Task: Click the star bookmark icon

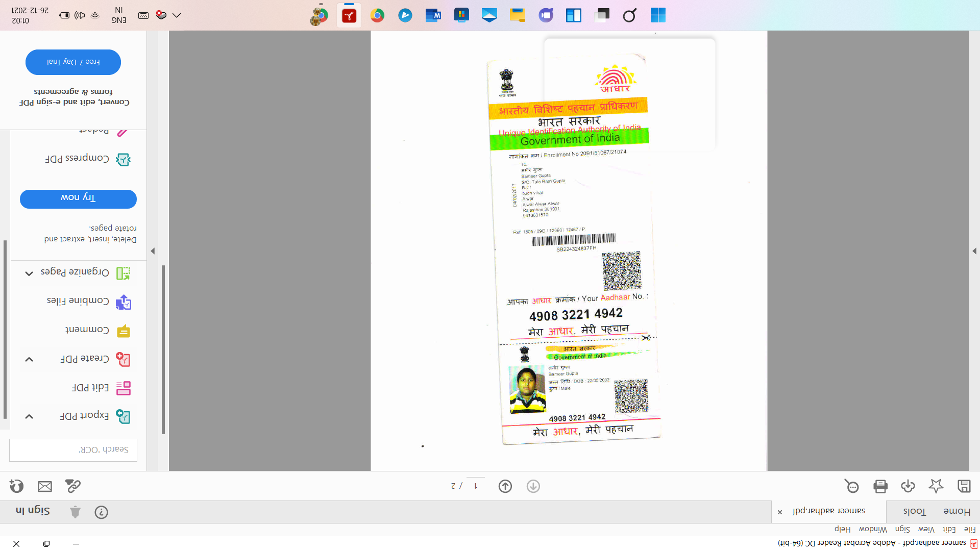Action: click(x=936, y=486)
